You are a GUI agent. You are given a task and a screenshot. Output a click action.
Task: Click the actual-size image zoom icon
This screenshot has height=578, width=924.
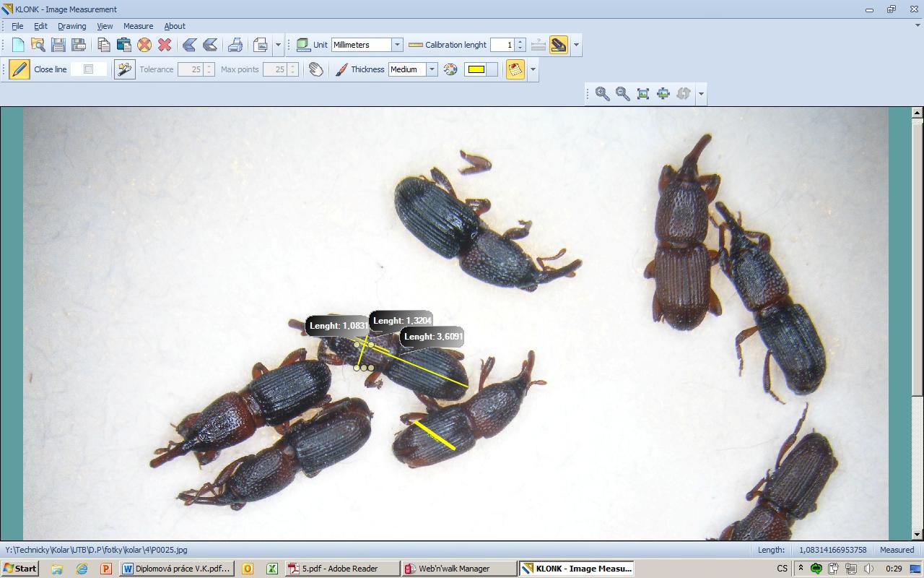pos(663,94)
